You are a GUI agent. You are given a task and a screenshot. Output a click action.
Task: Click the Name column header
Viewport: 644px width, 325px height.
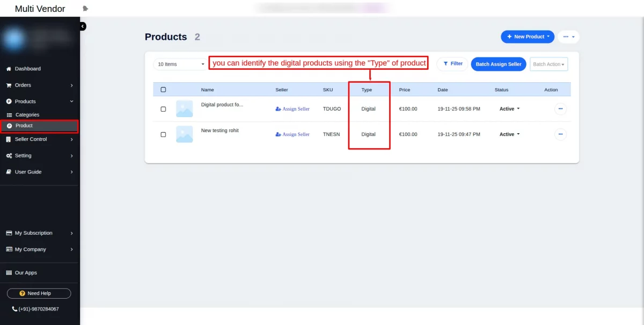(x=208, y=90)
